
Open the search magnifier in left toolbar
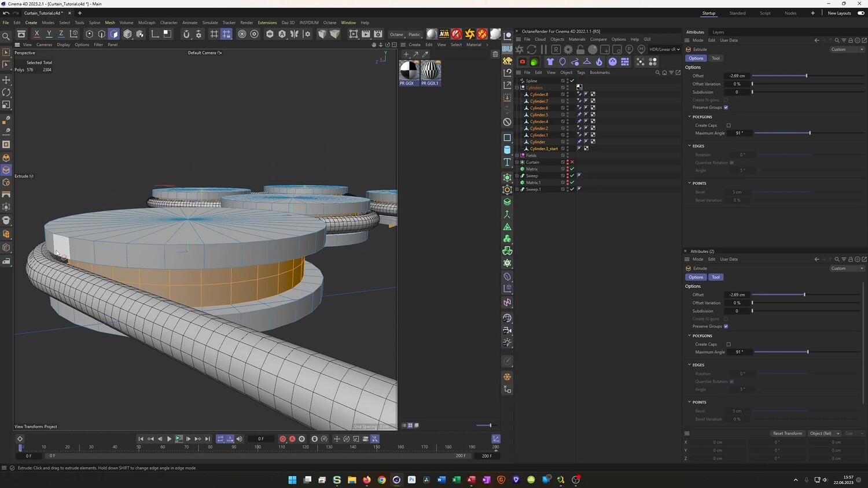(6, 36)
